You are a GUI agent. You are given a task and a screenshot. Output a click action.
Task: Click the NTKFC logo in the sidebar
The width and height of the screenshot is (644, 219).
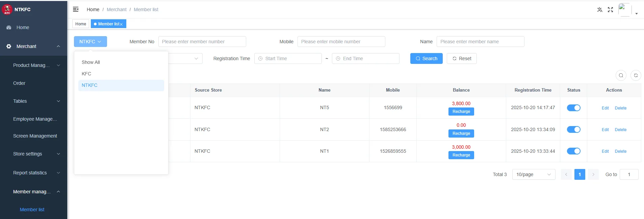coord(7,9)
